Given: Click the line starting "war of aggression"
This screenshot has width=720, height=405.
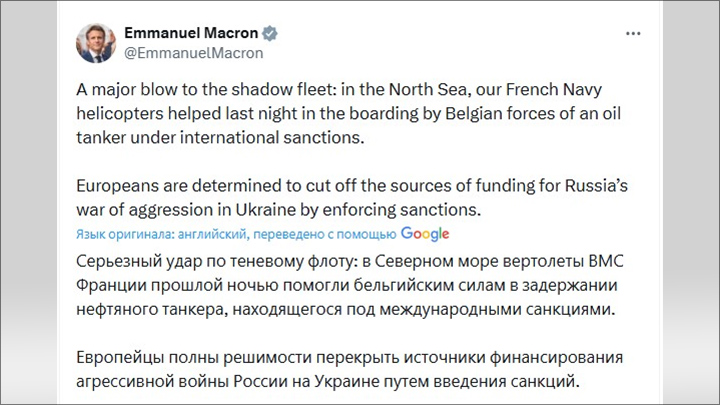Looking at the screenshot, I should [279, 209].
